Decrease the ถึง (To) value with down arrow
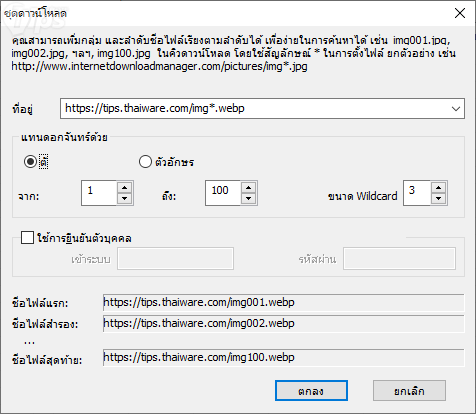 tap(249, 199)
